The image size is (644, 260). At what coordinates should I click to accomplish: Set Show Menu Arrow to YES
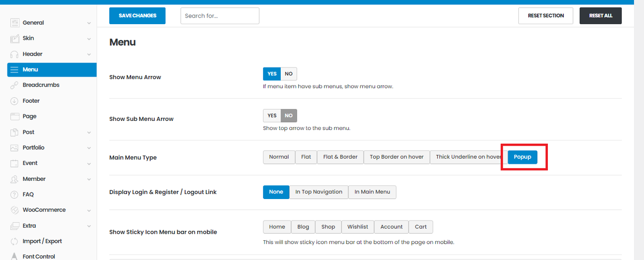tap(272, 74)
